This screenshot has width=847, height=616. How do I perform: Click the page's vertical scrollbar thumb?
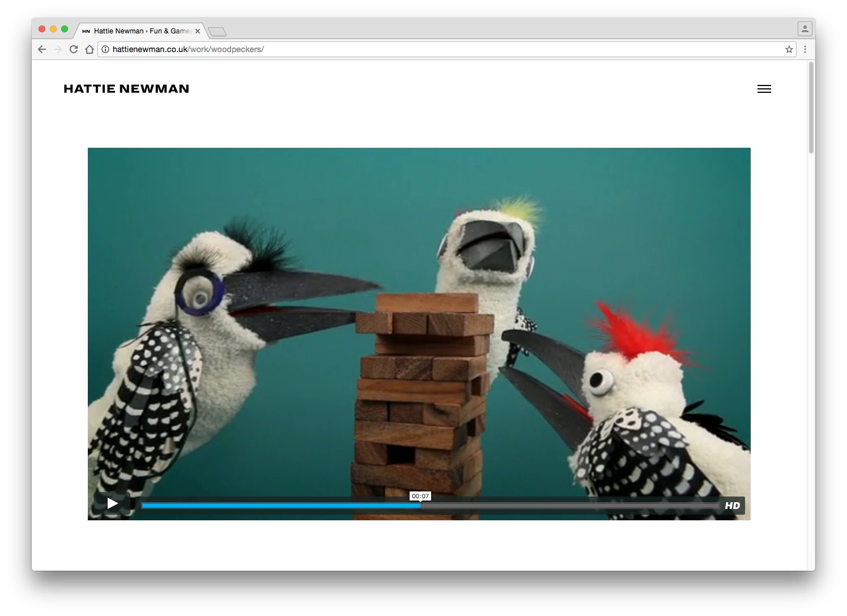(811, 108)
